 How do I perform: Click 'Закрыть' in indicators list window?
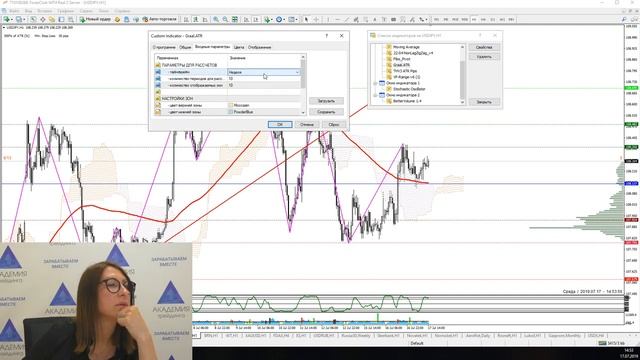click(x=484, y=102)
